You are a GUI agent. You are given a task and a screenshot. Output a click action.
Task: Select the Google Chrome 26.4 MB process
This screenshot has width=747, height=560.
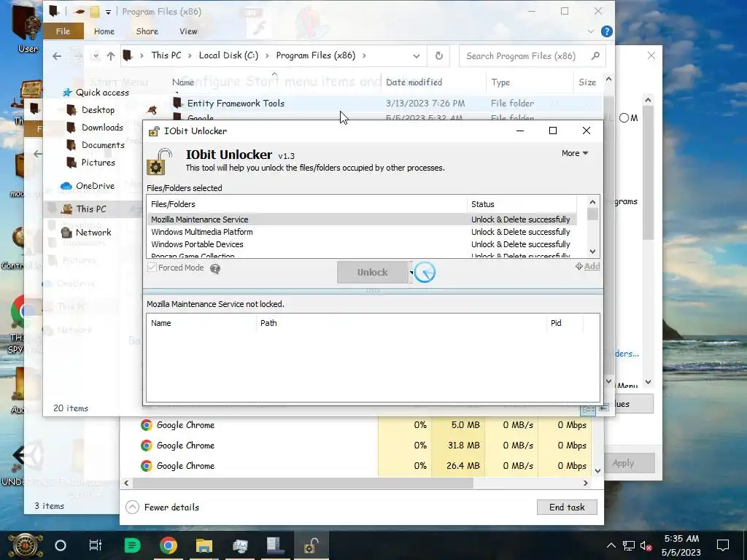[356, 466]
